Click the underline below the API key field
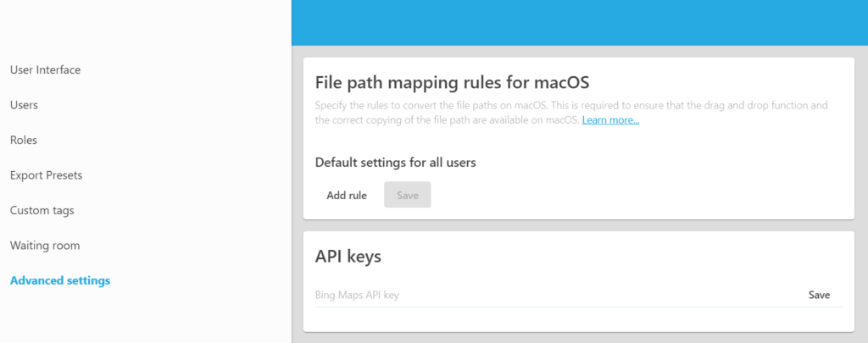The width and height of the screenshot is (868, 343). click(x=576, y=307)
